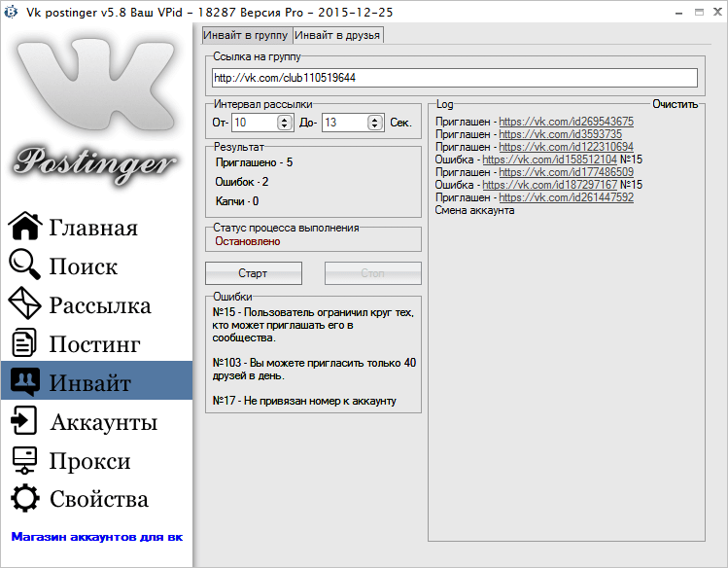Click the Свойства gear icon
Screen dimensions: 728x568
point(24,498)
